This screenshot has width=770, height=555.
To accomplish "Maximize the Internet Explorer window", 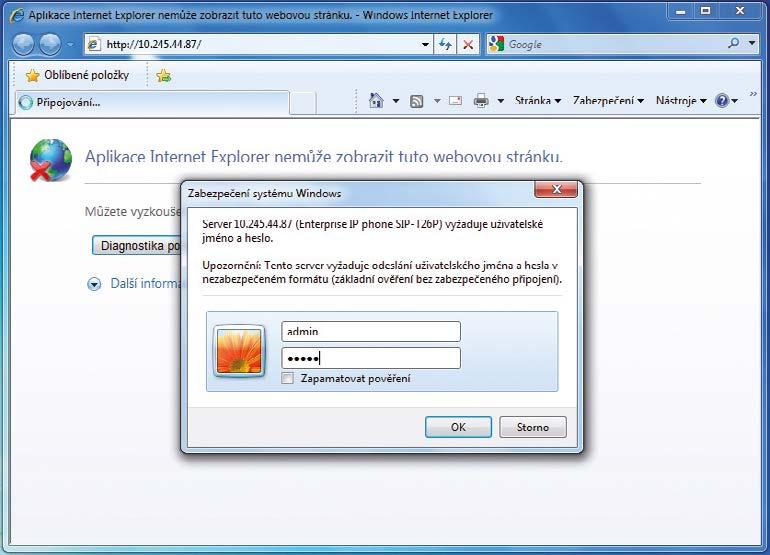I will [705, 11].
